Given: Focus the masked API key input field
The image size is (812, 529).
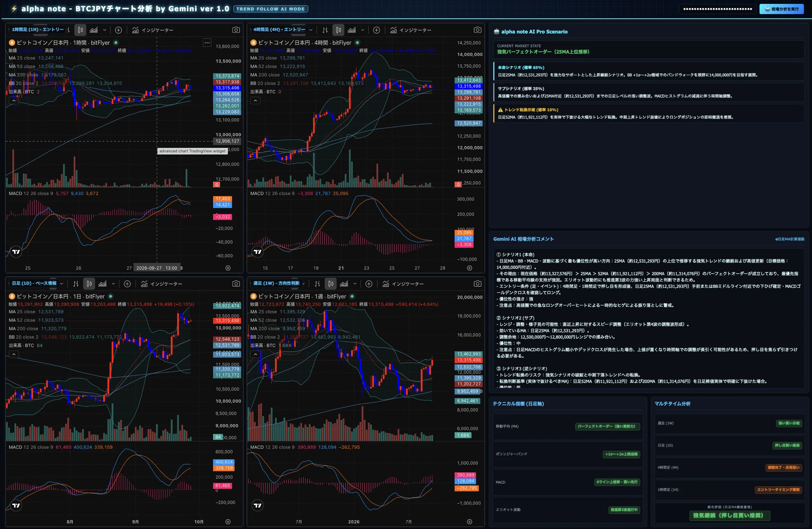Looking at the screenshot, I should pos(718,9).
